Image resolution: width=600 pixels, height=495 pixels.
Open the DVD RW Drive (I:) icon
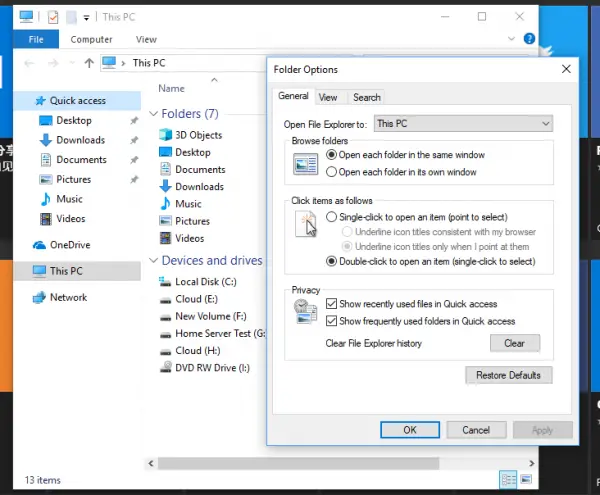(166, 367)
